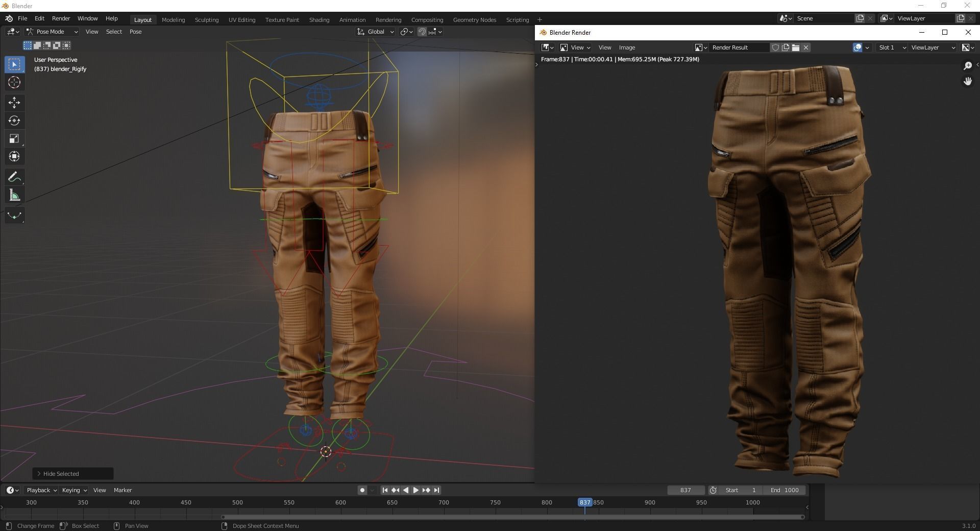Click the 837 playhead marker on timeline

pos(585,502)
